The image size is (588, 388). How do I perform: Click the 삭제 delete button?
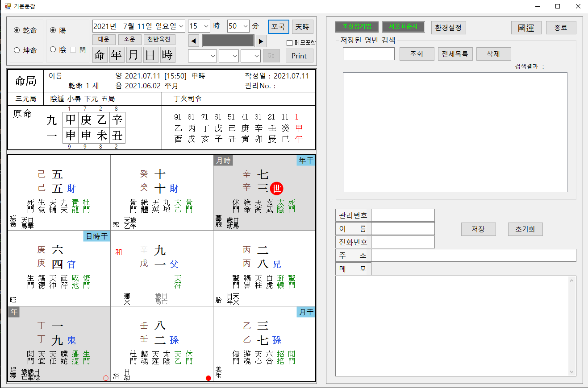pos(493,54)
